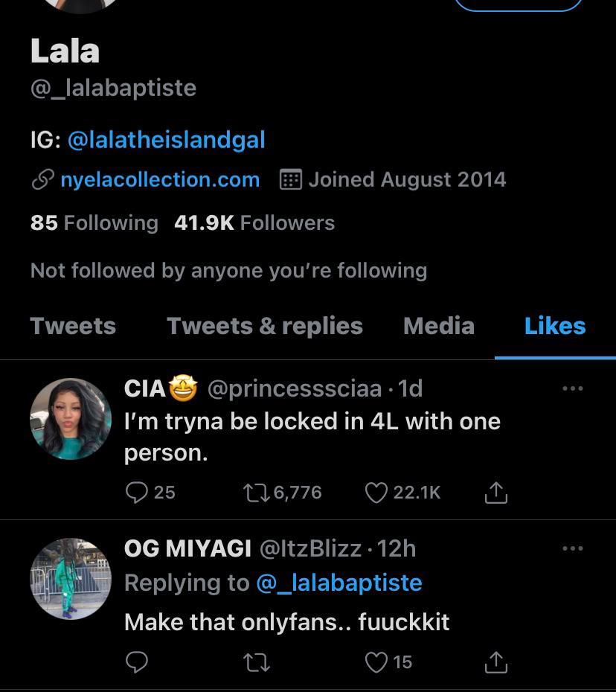Open more options for OG MIYAGI's tweet
This screenshot has width=616, height=692.
[572, 548]
